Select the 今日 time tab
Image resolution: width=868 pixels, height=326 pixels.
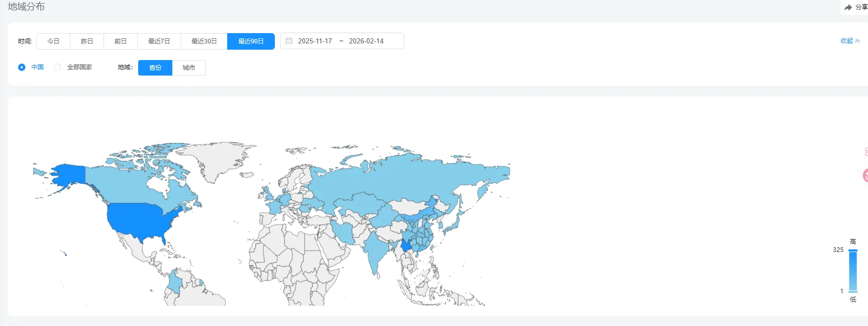point(53,41)
